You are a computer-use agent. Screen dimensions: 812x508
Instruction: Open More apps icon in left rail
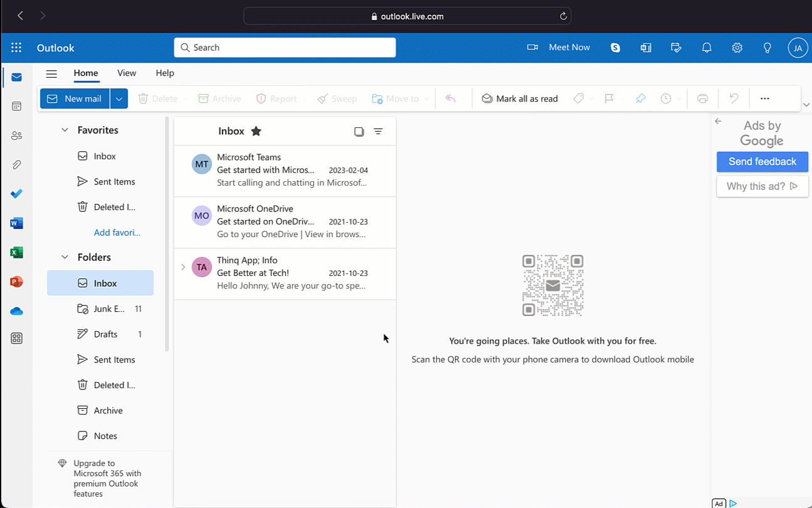(x=17, y=338)
